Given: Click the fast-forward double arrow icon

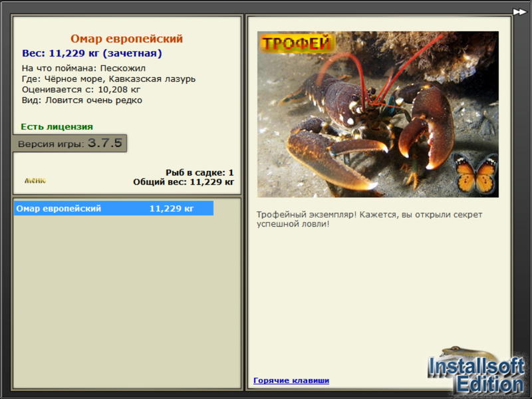Looking at the screenshot, I should pos(519,12).
